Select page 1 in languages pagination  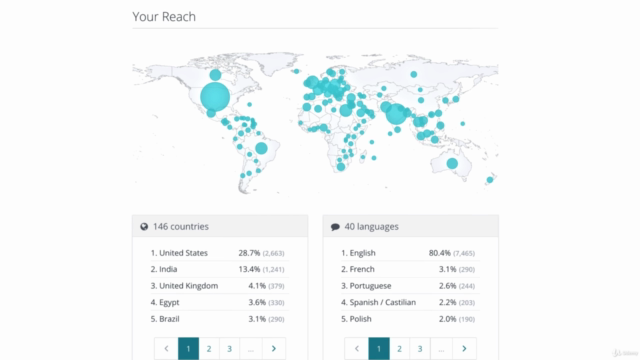click(x=379, y=349)
